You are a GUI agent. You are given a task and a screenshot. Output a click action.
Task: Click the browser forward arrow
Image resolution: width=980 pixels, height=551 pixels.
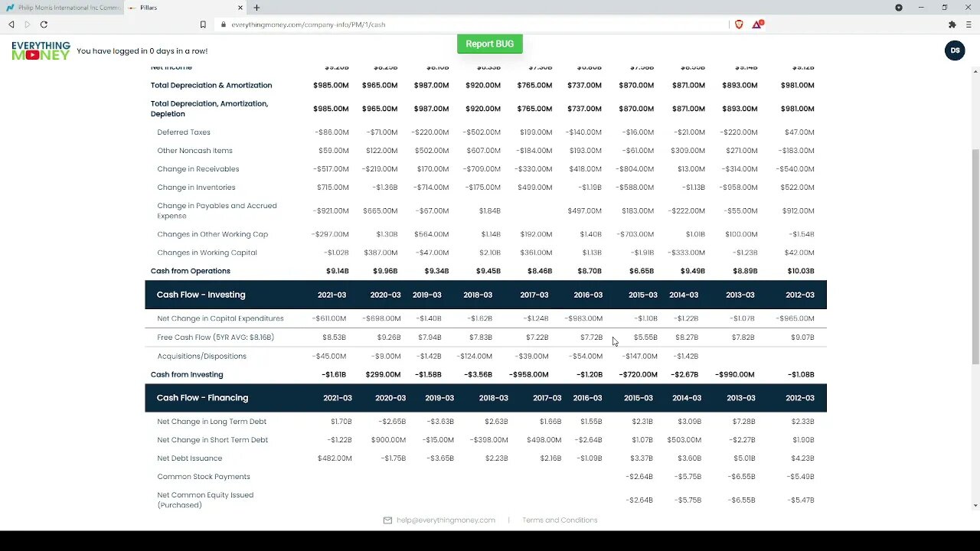[x=28, y=24]
